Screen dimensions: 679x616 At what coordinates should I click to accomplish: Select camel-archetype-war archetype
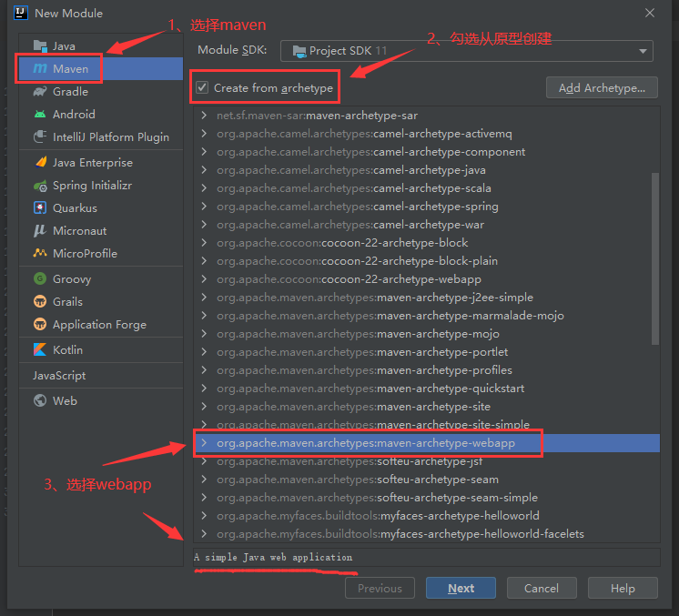(427, 224)
